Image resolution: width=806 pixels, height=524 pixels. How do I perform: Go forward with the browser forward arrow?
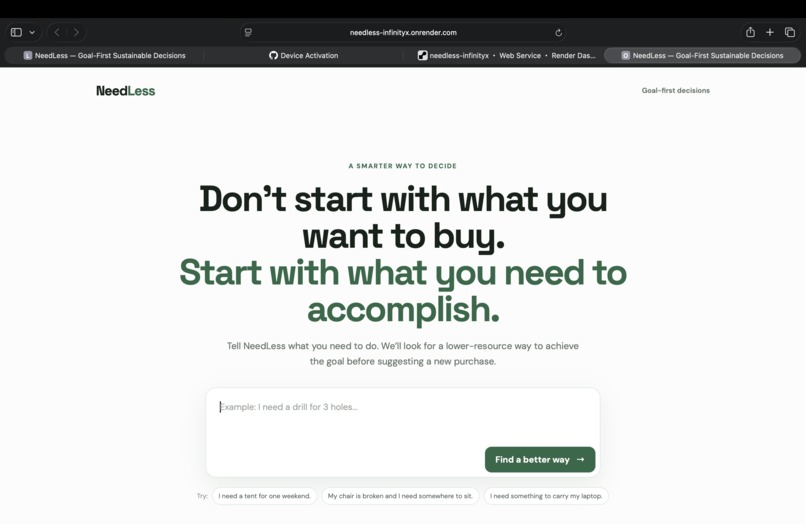coord(76,32)
